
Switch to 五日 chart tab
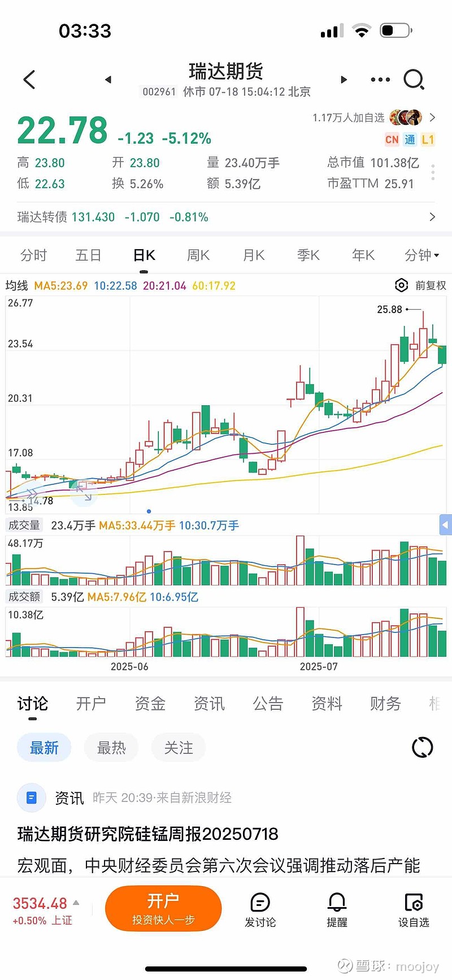pyautogui.click(x=88, y=255)
